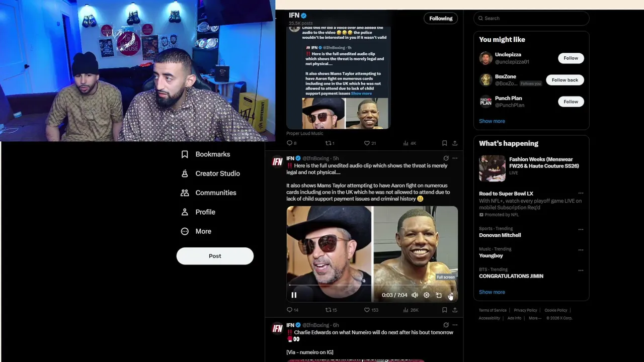The width and height of the screenshot is (644, 362).
Task: Open Unclepizza profile avatar
Action: [486, 58]
